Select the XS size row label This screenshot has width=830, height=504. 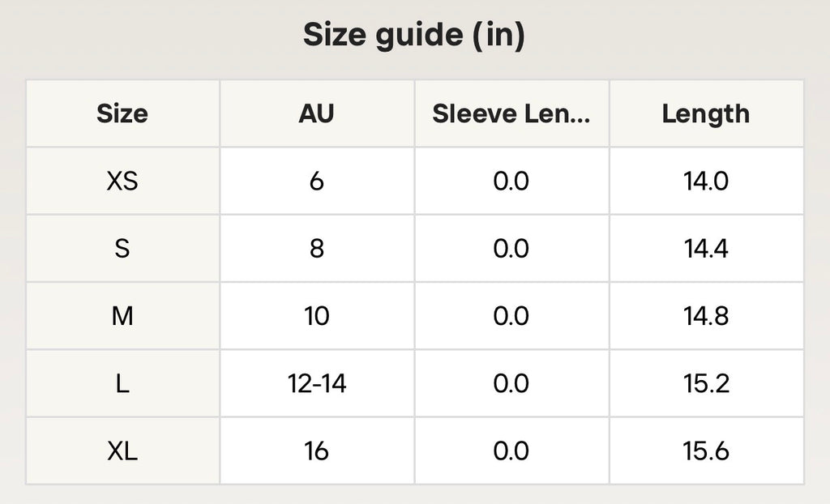122,181
